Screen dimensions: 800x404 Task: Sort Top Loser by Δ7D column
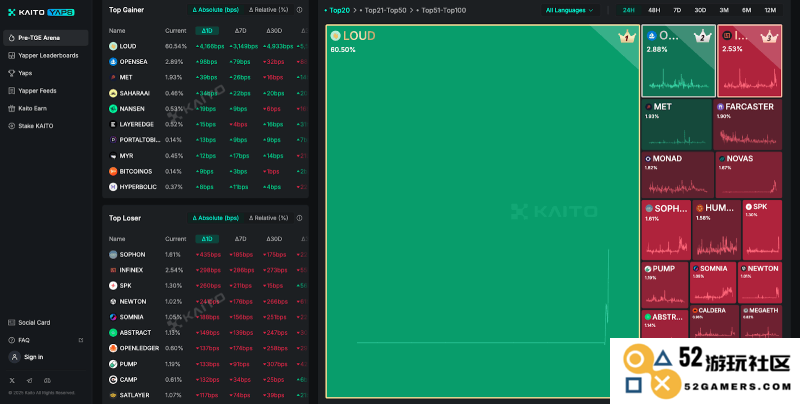coord(240,239)
